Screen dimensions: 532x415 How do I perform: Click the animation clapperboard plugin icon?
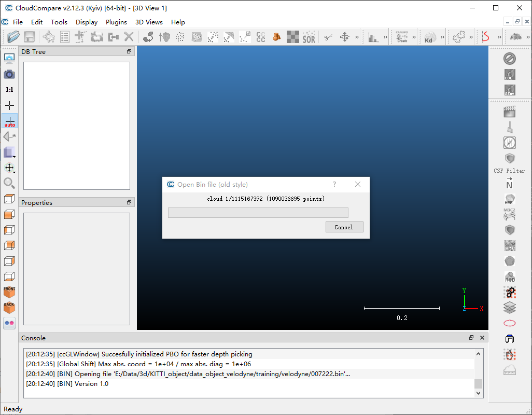coord(510,112)
